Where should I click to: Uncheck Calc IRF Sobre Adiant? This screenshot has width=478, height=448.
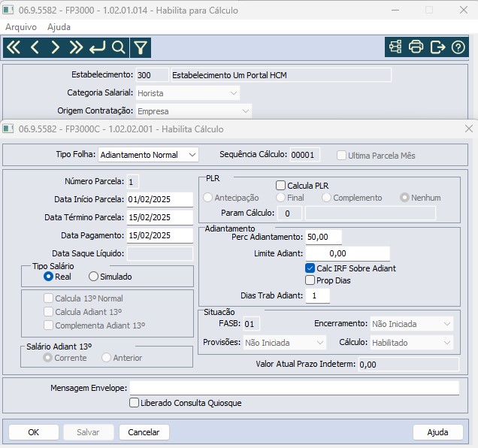click(310, 268)
